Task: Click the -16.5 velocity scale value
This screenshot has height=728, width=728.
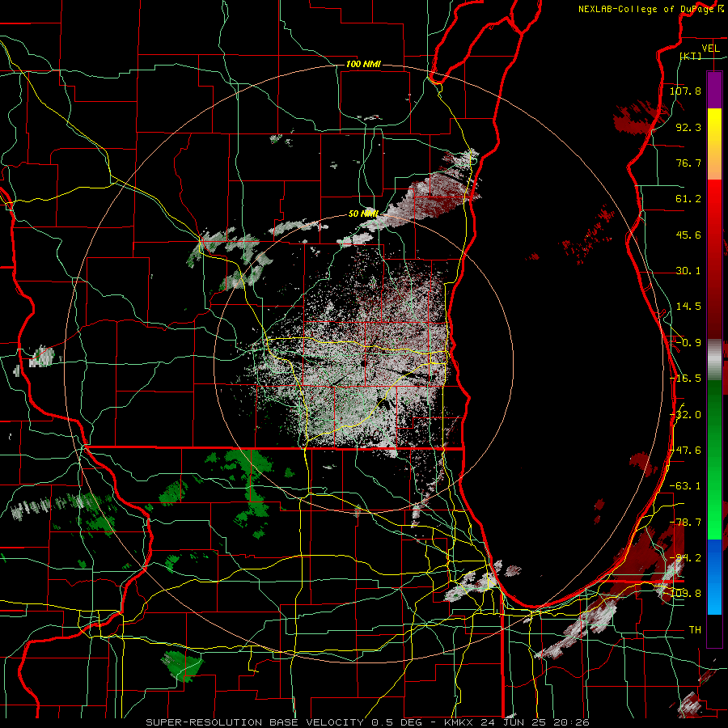Action: (x=685, y=379)
